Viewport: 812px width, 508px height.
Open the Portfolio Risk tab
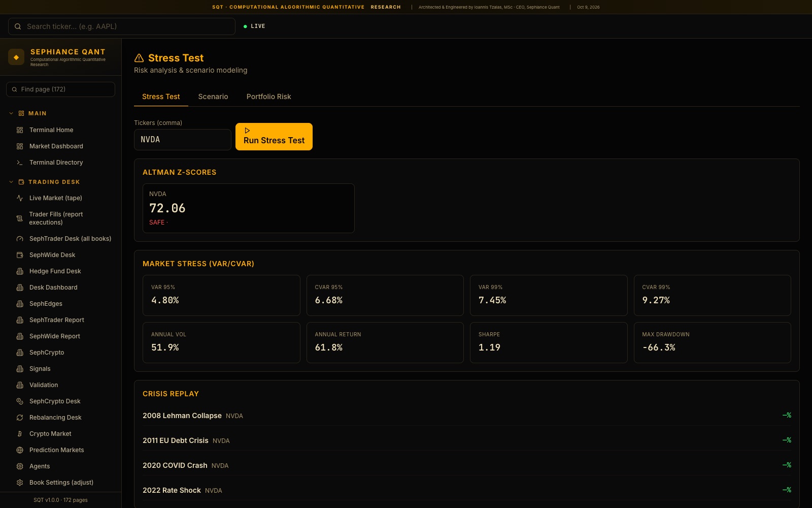[x=269, y=97]
